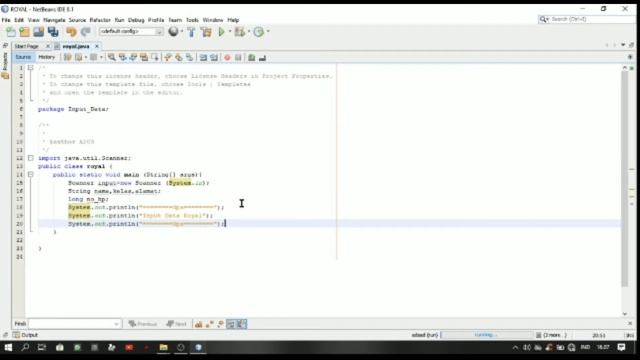Click the Next button in Find bar

[176, 324]
